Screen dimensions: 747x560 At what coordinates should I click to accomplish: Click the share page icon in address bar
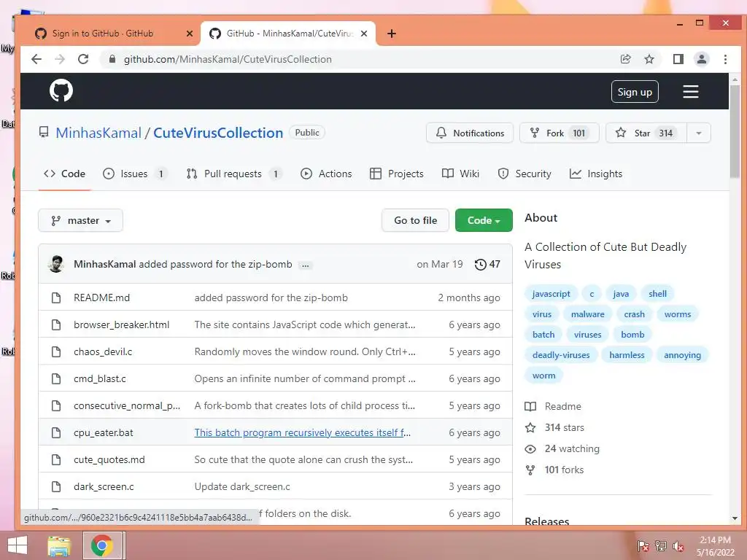[625, 59]
